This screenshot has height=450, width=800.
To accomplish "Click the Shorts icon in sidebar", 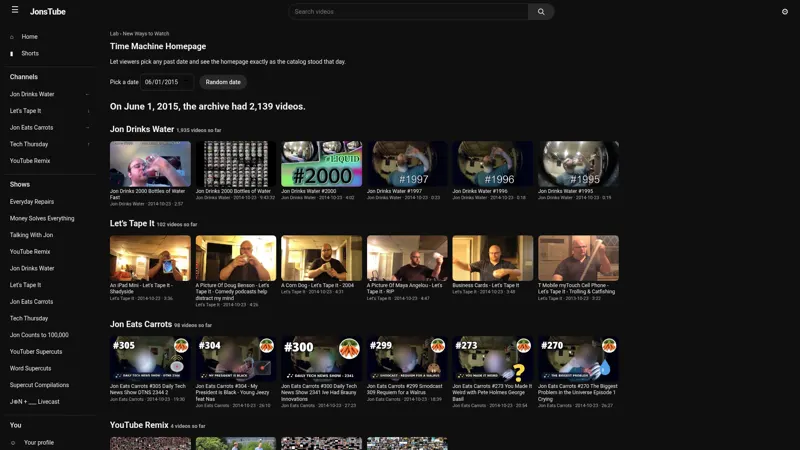I will click(x=12, y=54).
